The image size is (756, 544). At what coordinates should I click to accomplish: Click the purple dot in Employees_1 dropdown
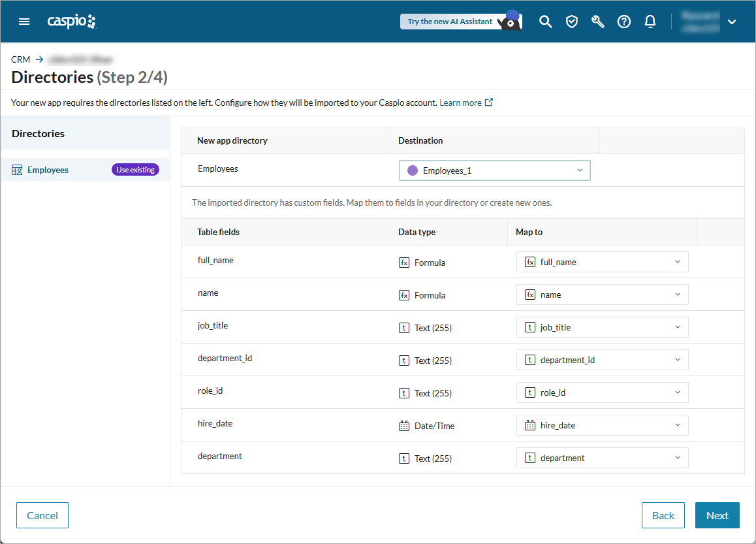click(411, 170)
